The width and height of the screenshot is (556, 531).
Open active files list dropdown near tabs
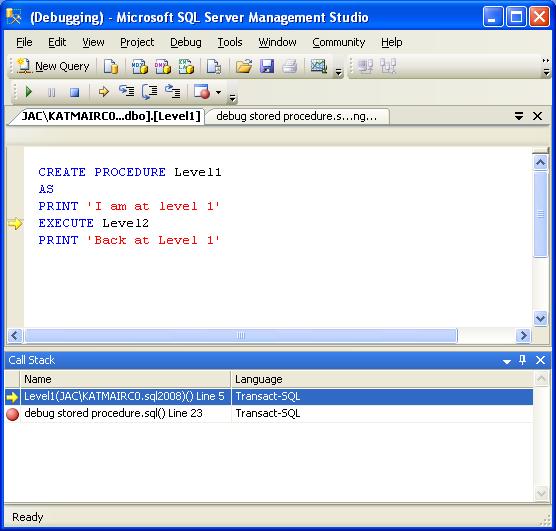coord(519,116)
